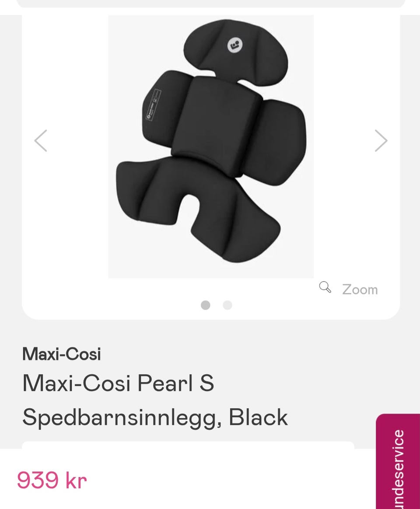
Task: Click the magnifier icon beside Zoom
Action: click(x=325, y=287)
